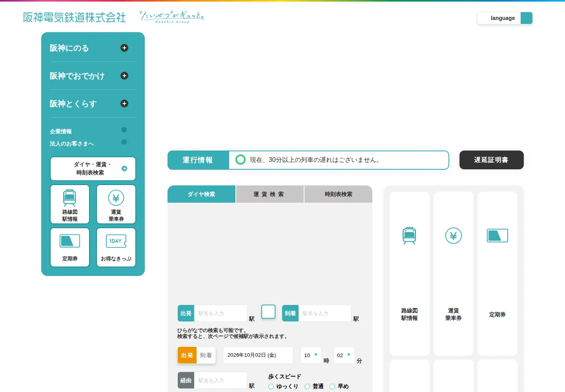Select 到着 time mode toggle
The image size is (565, 392).
(206, 355)
